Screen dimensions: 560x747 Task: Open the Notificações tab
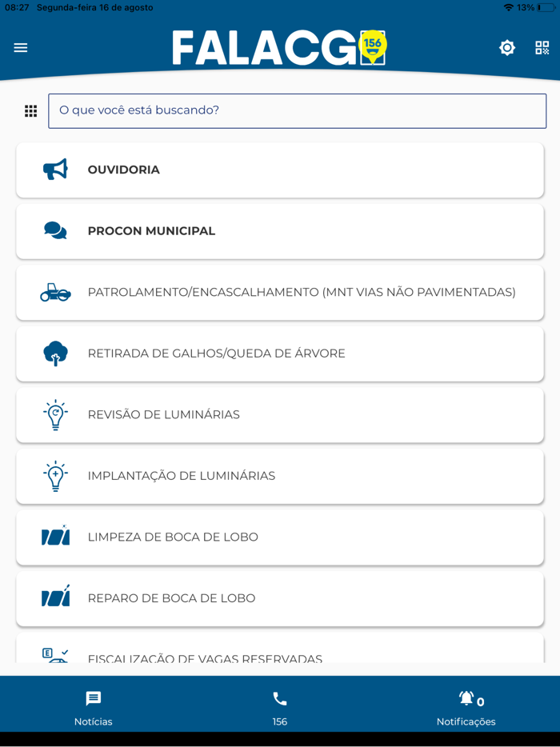coord(466,708)
